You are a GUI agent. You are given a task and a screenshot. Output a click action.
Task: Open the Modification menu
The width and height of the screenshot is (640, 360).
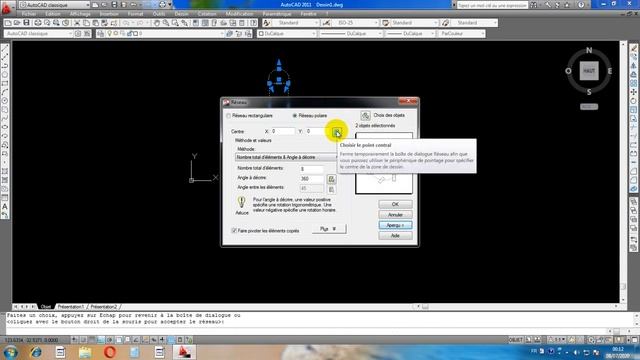(240, 14)
